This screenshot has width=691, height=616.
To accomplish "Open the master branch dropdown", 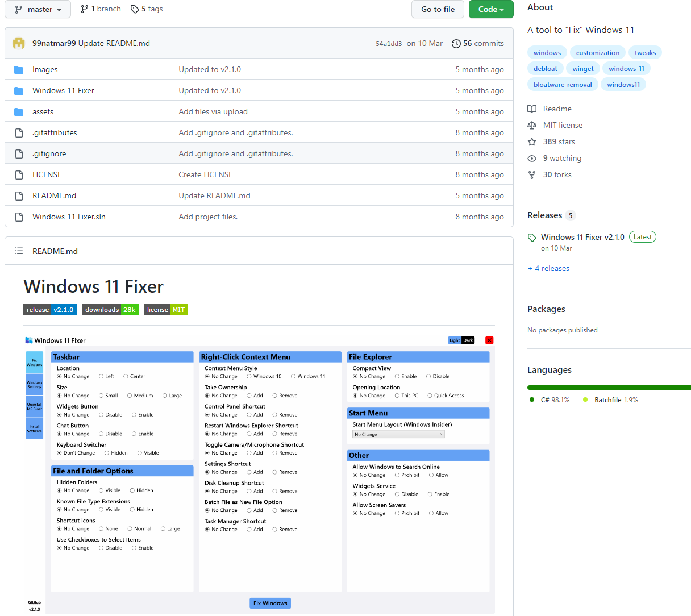I will coord(38,9).
